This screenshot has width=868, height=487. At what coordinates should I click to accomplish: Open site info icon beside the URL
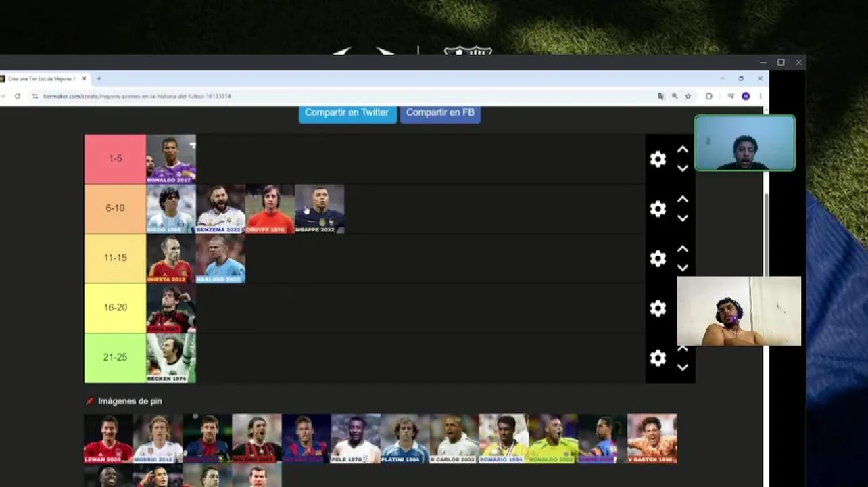pyautogui.click(x=35, y=96)
